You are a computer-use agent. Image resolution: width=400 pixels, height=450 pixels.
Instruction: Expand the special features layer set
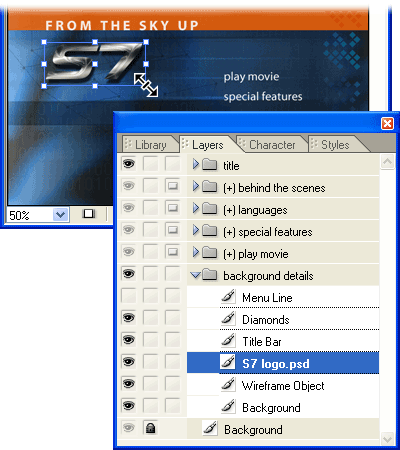[196, 230]
